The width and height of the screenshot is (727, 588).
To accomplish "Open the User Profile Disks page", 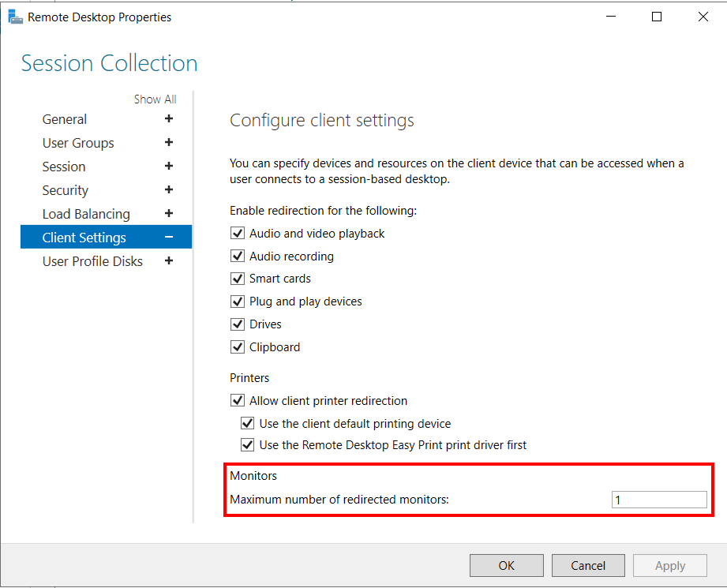I will (x=92, y=261).
